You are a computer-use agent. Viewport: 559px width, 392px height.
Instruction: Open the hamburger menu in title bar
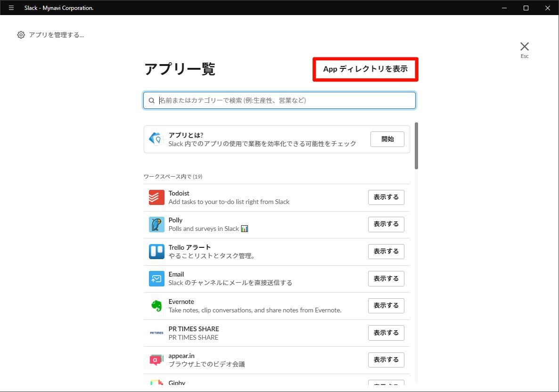pyautogui.click(x=11, y=8)
